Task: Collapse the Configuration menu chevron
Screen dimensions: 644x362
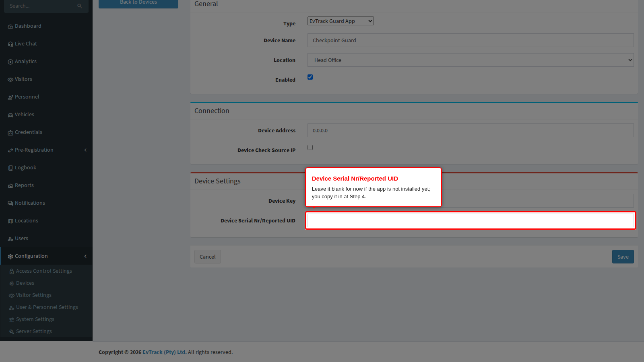Action: click(85, 256)
